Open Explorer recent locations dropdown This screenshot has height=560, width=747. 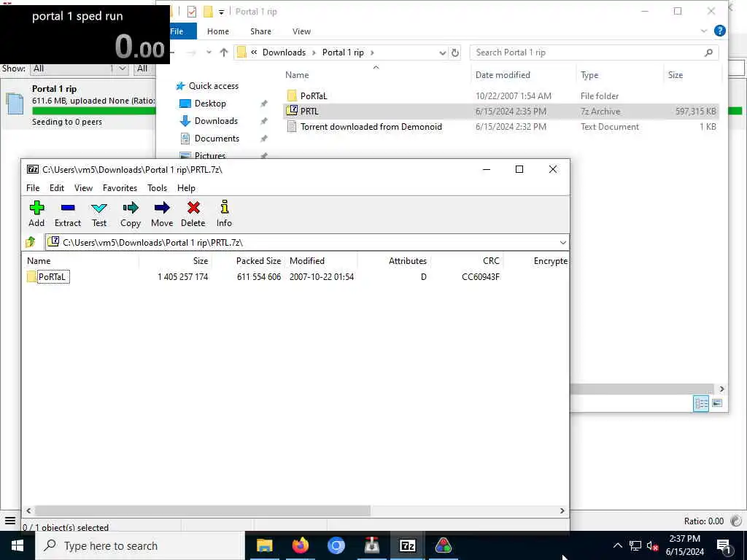pyautogui.click(x=209, y=52)
